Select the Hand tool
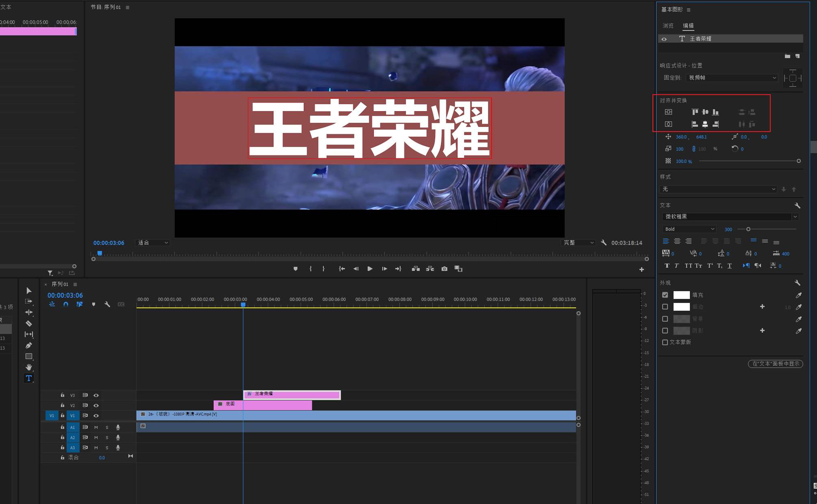This screenshot has height=504, width=817. 28,367
